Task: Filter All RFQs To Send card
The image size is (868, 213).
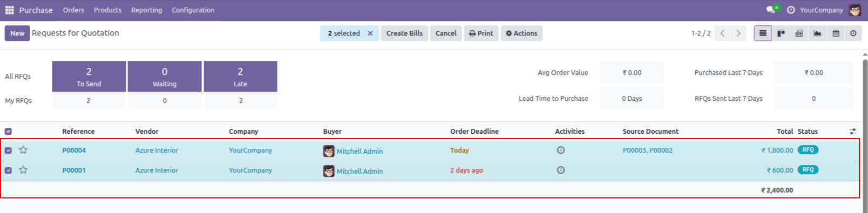Action: [x=89, y=76]
